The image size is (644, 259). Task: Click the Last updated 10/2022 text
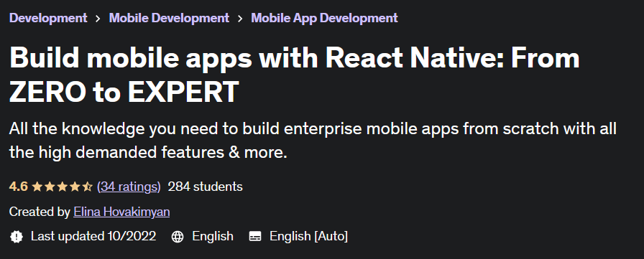click(93, 237)
